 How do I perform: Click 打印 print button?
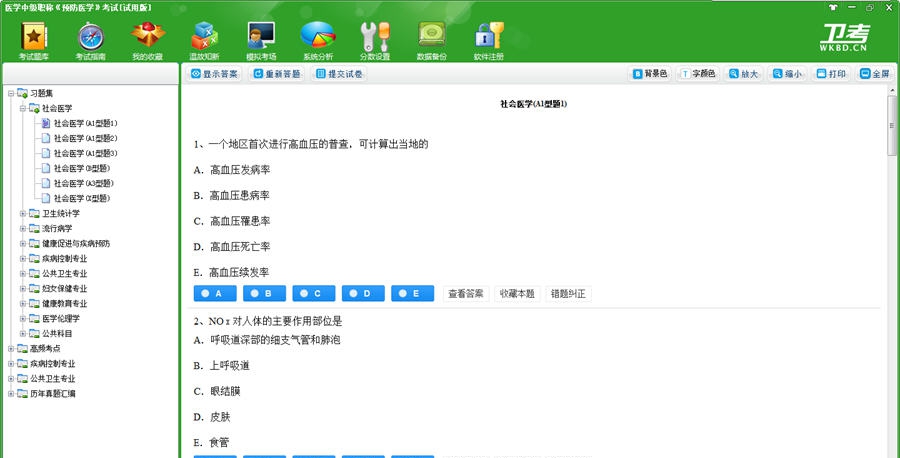point(831,74)
